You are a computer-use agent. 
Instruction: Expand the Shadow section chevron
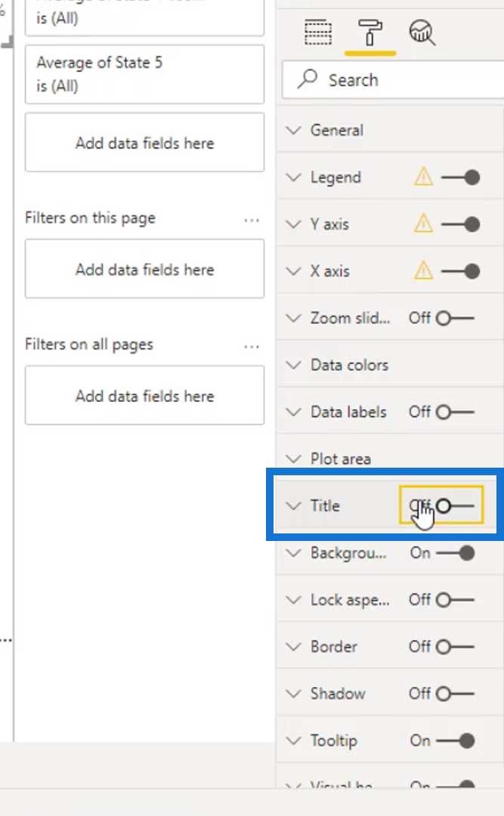294,693
